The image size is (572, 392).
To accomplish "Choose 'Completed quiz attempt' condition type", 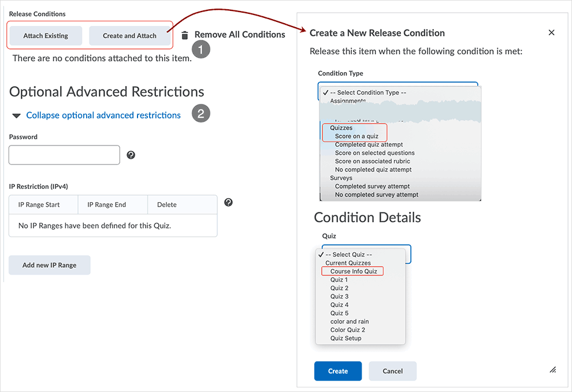I will click(369, 144).
